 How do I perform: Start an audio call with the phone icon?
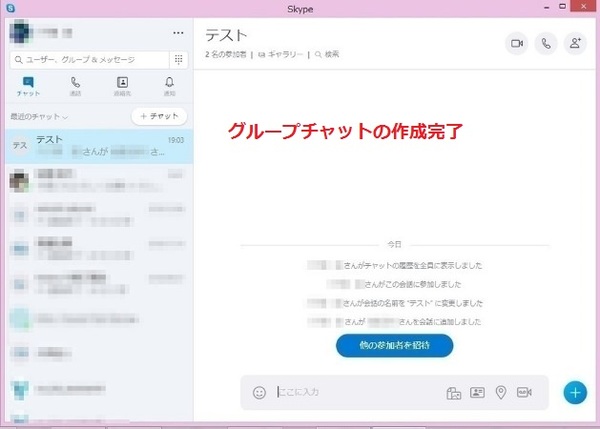point(546,44)
